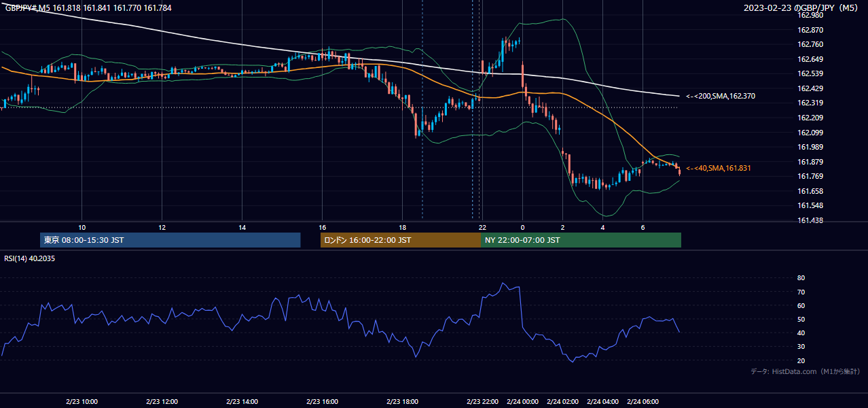Click the 2/24 04:00 date label

pos(602,402)
